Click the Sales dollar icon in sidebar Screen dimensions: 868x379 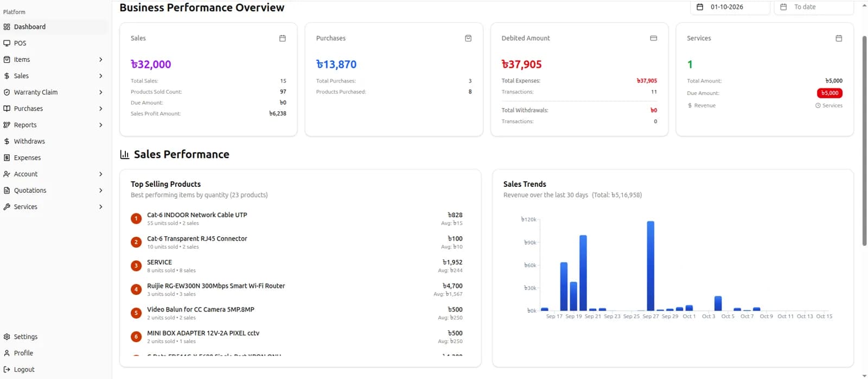(x=7, y=76)
